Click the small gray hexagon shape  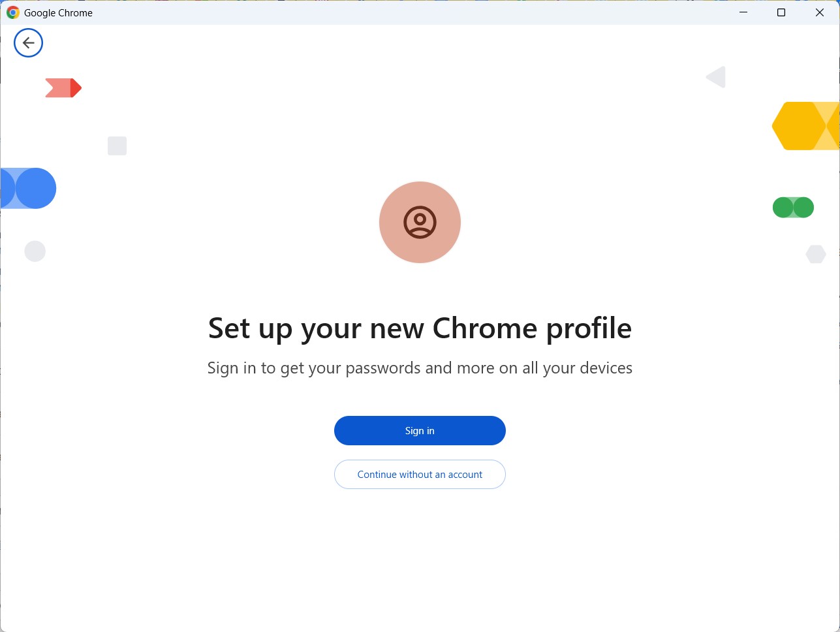[x=816, y=254]
